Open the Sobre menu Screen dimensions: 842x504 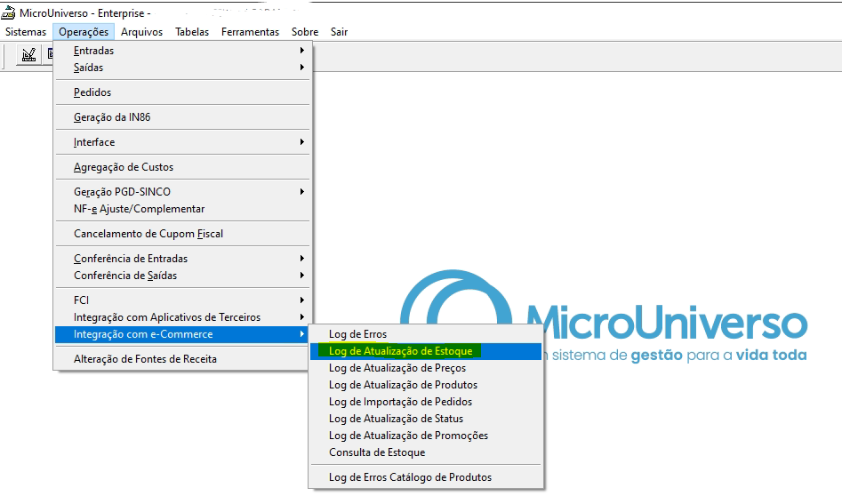(x=305, y=32)
